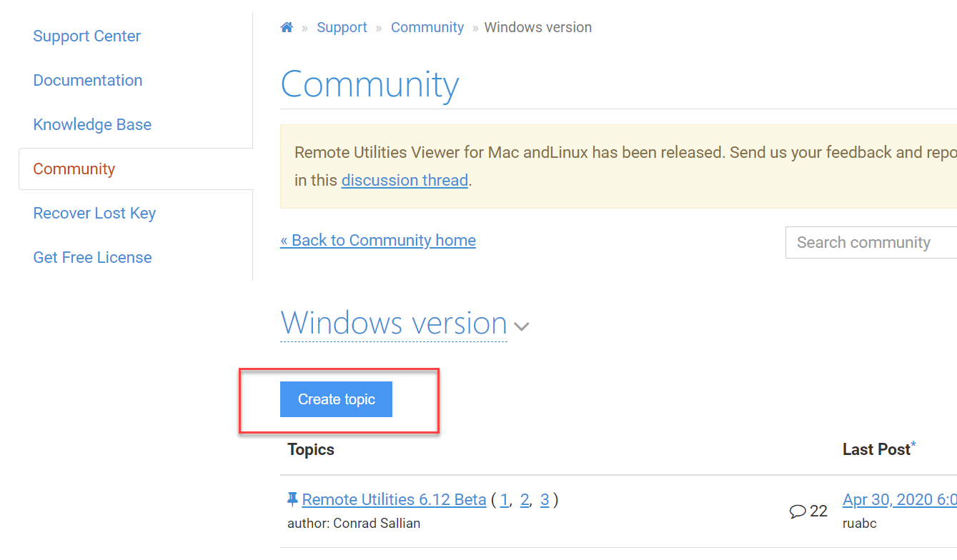Viewport: 957px width, 560px height.
Task: Follow the discussion thread link
Action: [405, 180]
